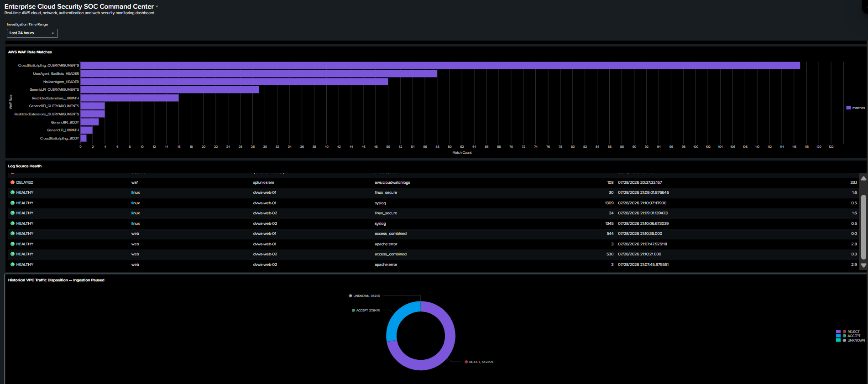
Task: Click the table scrollbar up arrow
Action: 863,178
